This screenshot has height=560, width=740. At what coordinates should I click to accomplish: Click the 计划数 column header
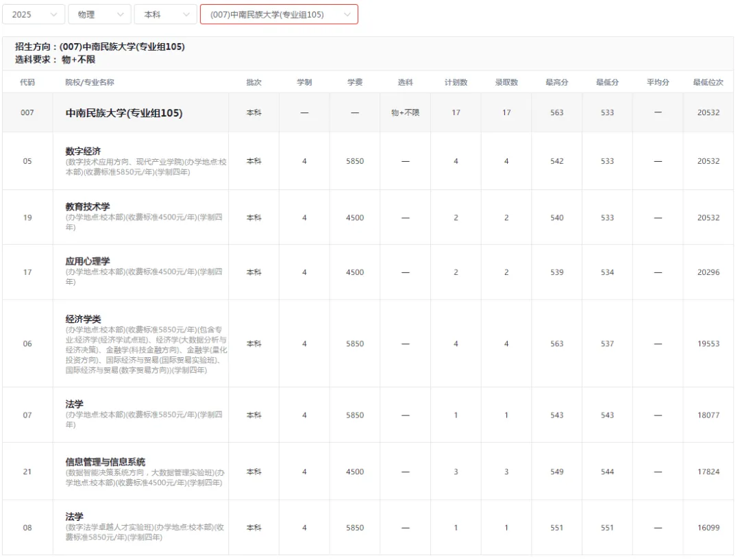pyautogui.click(x=456, y=82)
